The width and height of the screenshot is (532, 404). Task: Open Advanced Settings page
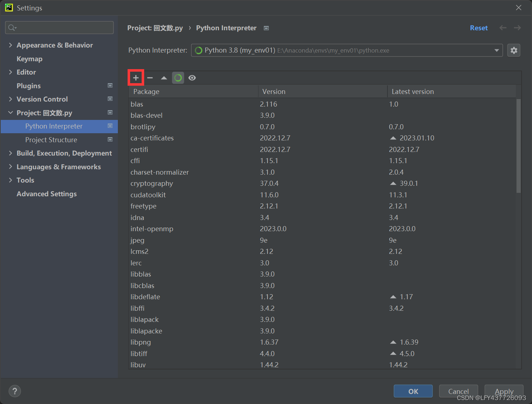click(46, 194)
